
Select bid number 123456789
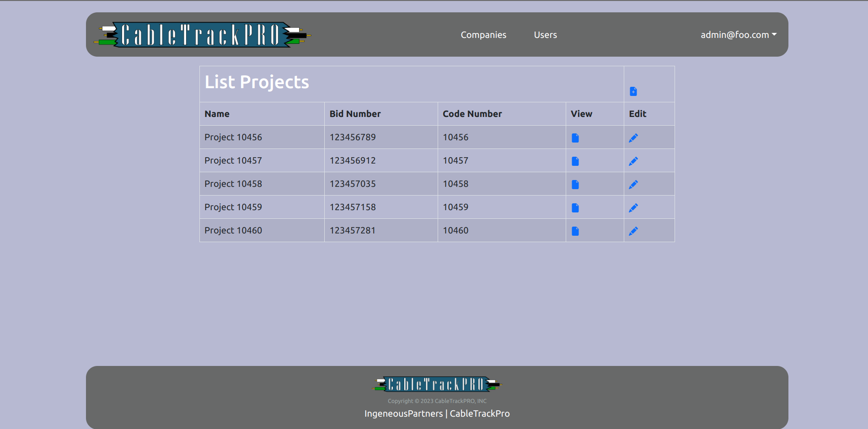point(353,137)
